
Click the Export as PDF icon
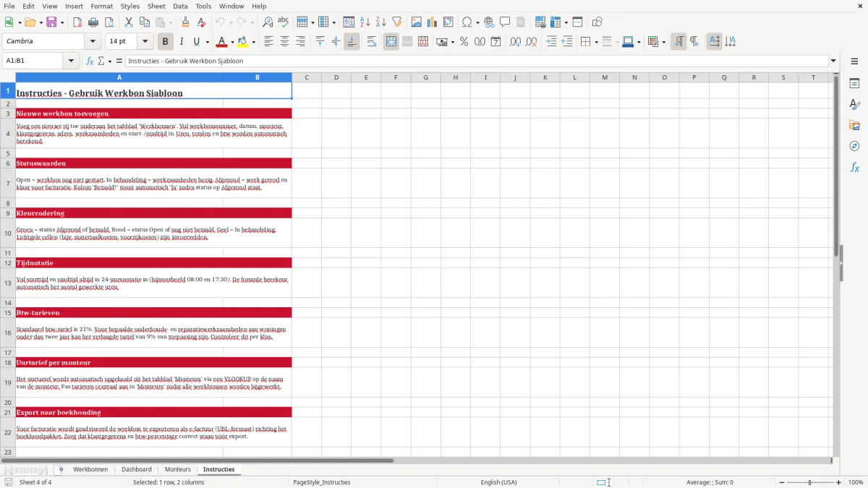(x=77, y=22)
